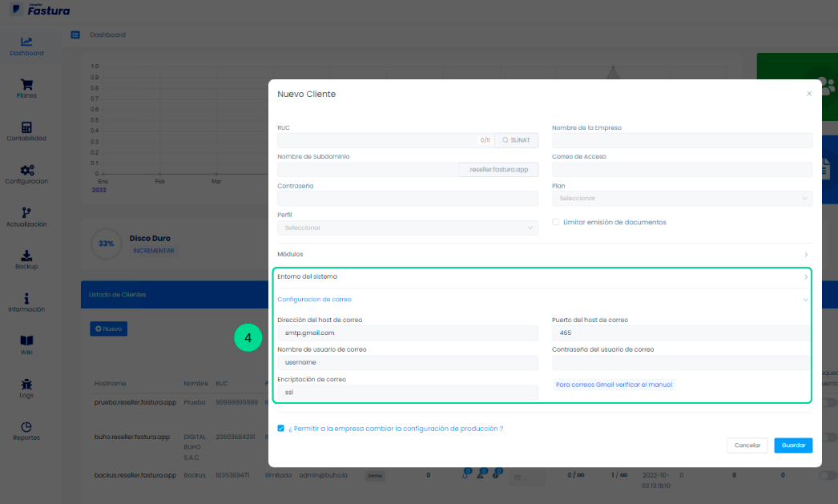Open Logs bug icon in sidebar
The width and height of the screenshot is (838, 504).
coord(26,385)
